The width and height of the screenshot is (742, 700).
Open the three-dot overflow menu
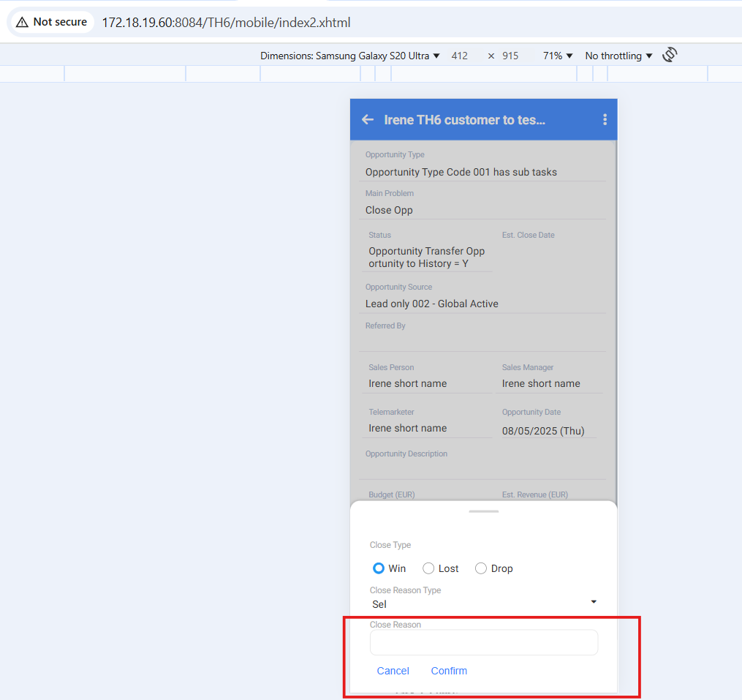605,120
